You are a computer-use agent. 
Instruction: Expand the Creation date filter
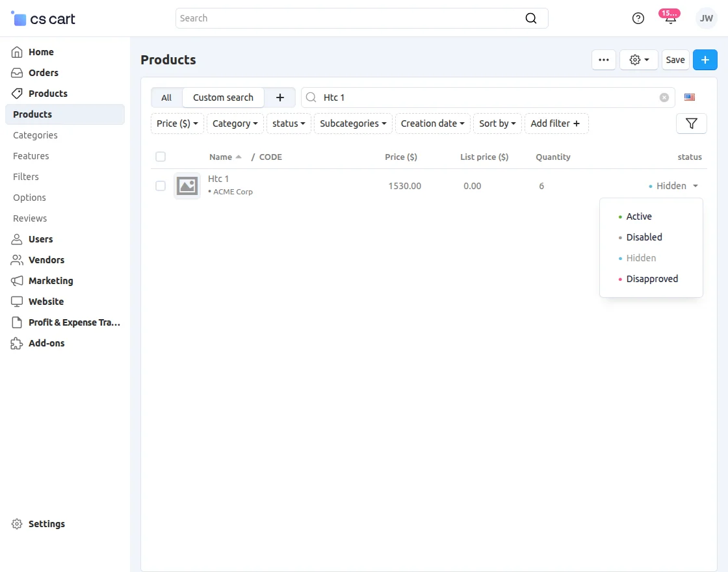coord(432,123)
